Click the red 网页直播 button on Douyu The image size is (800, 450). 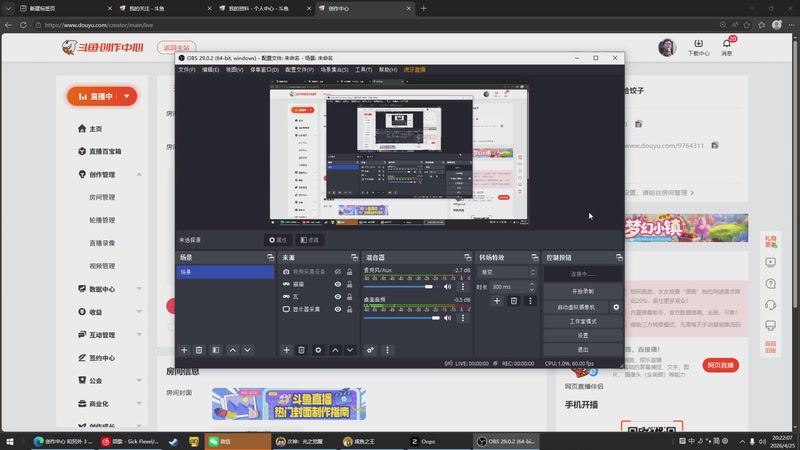point(720,365)
